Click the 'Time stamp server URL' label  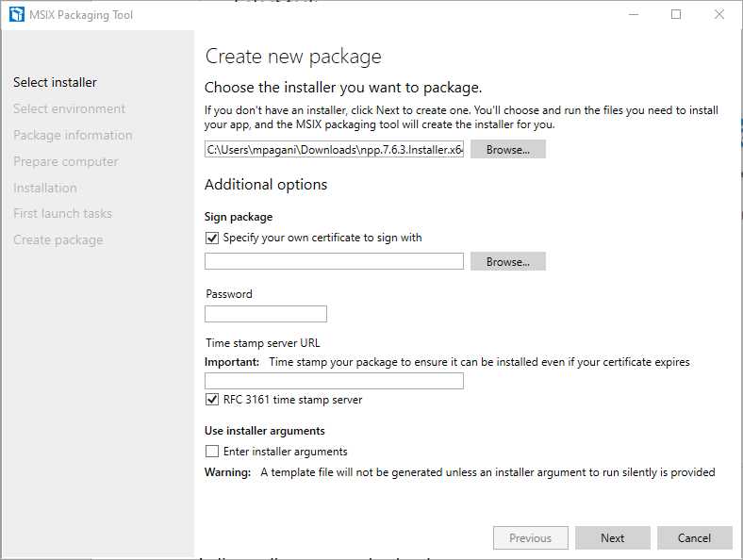pyautogui.click(x=263, y=343)
